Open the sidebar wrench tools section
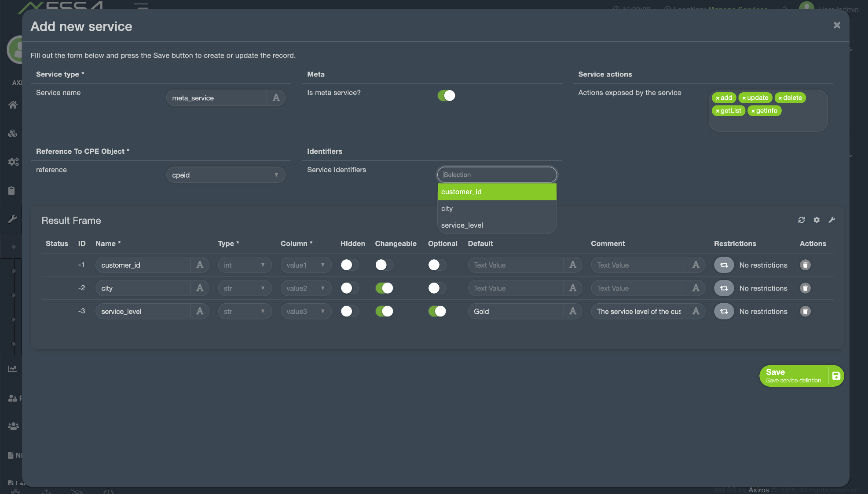 click(12, 219)
